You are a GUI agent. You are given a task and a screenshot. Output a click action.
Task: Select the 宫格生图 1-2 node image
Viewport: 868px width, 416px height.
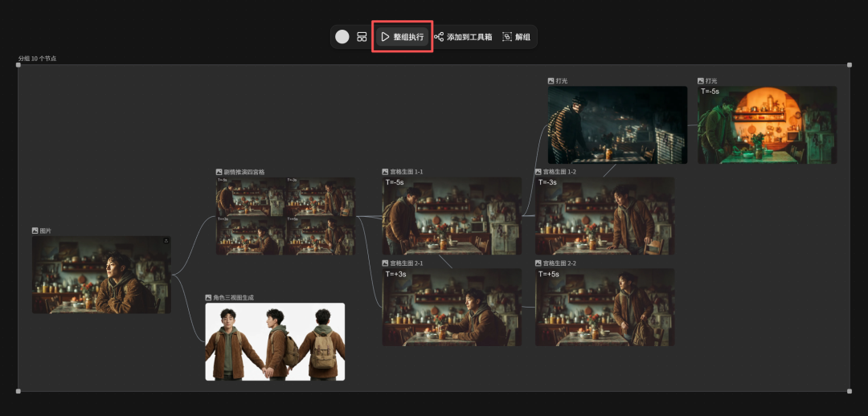point(605,215)
